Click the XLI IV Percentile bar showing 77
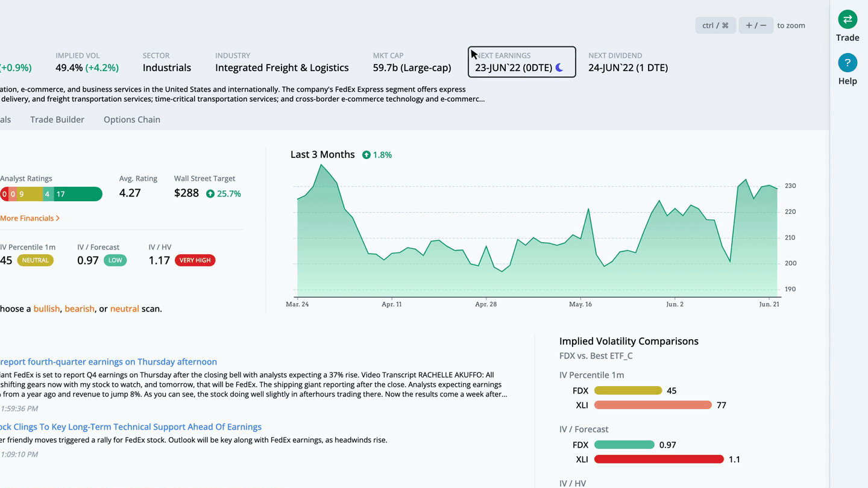The height and width of the screenshot is (488, 868). (x=653, y=405)
